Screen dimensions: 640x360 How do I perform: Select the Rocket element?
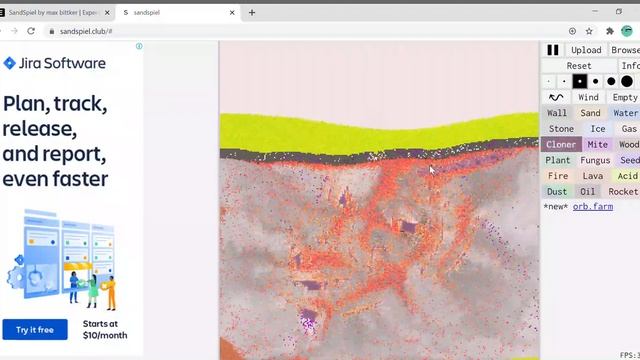(x=622, y=191)
